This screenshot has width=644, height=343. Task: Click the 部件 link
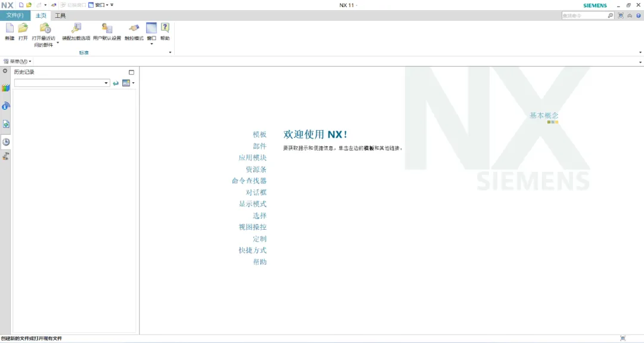(x=259, y=146)
